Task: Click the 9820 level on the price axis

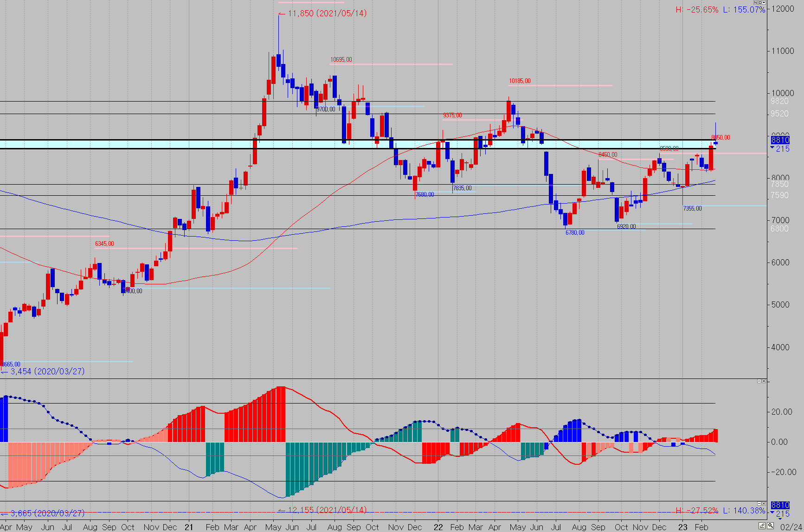Action: (x=779, y=102)
